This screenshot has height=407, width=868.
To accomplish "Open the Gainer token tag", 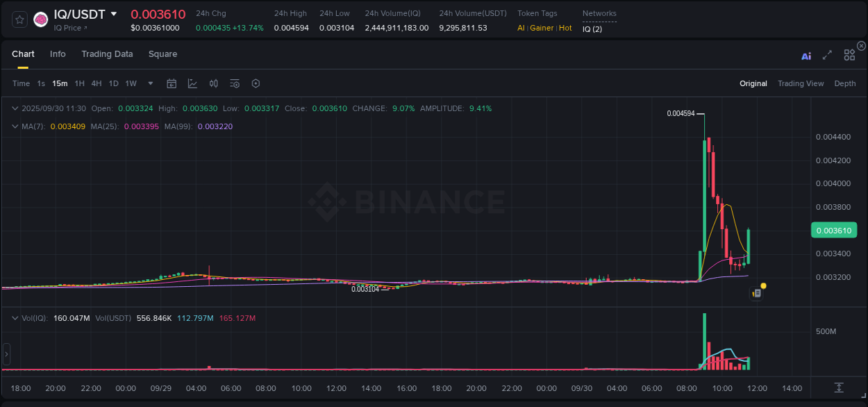I will [541, 28].
